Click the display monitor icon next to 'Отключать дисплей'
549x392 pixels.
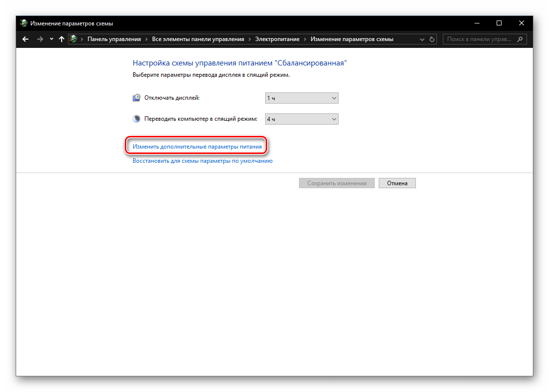tap(137, 98)
